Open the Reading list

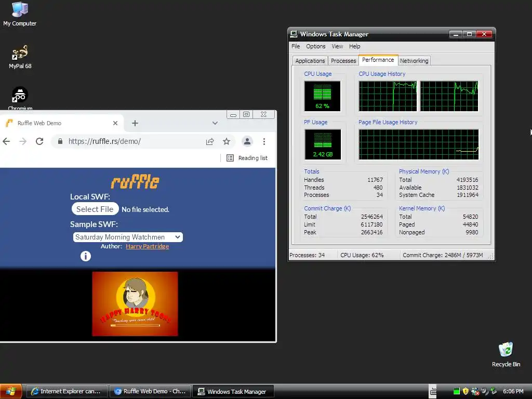tap(247, 158)
